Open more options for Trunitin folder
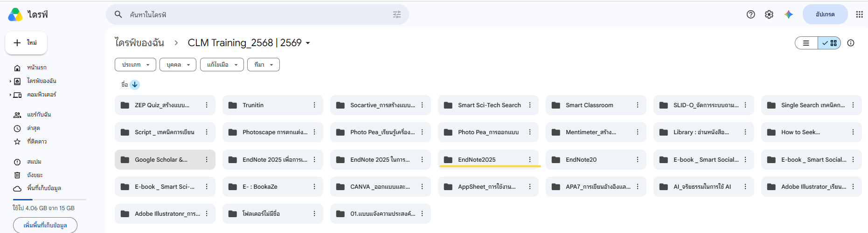 pos(314,105)
